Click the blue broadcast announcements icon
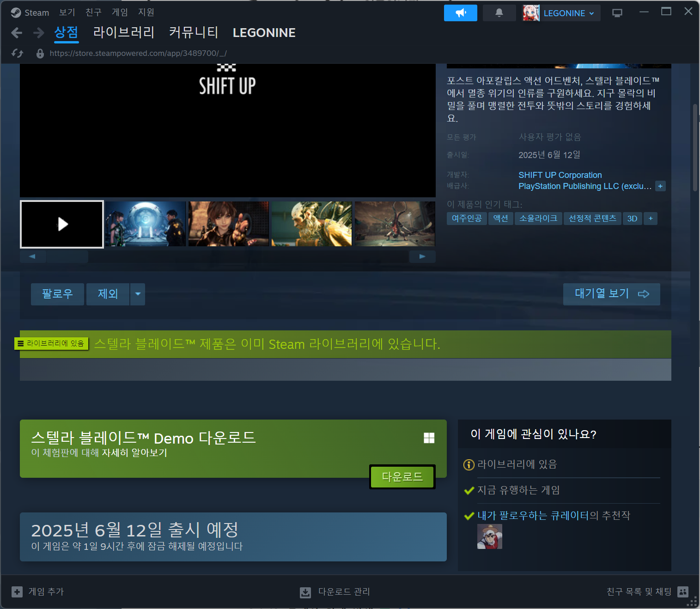This screenshot has height=609, width=700. (460, 12)
